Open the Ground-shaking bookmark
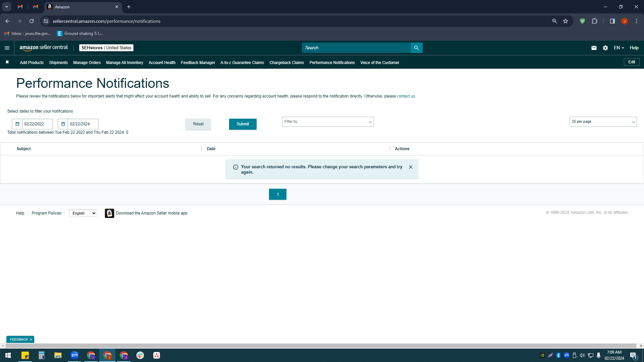The height and width of the screenshot is (362, 644). click(80, 34)
